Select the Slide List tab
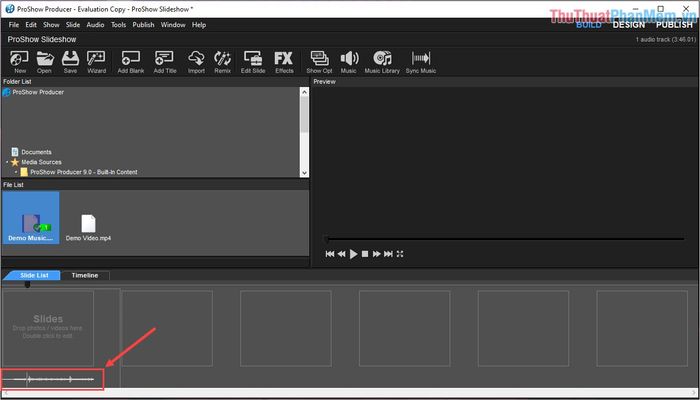The width and height of the screenshot is (700, 400). [34, 275]
